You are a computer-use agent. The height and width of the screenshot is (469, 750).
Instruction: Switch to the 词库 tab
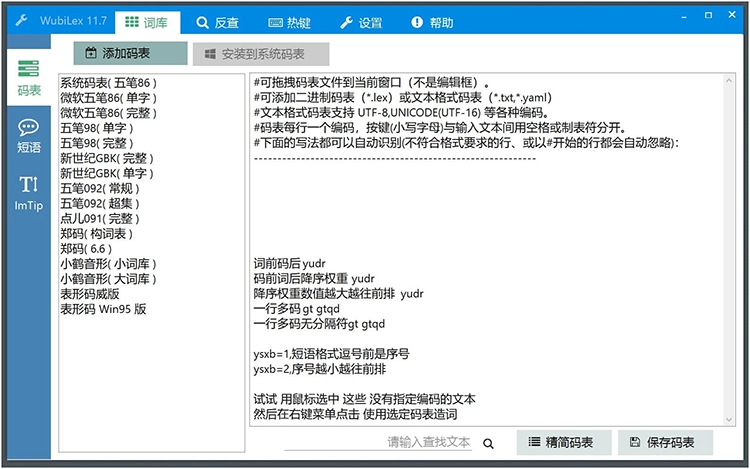point(147,22)
